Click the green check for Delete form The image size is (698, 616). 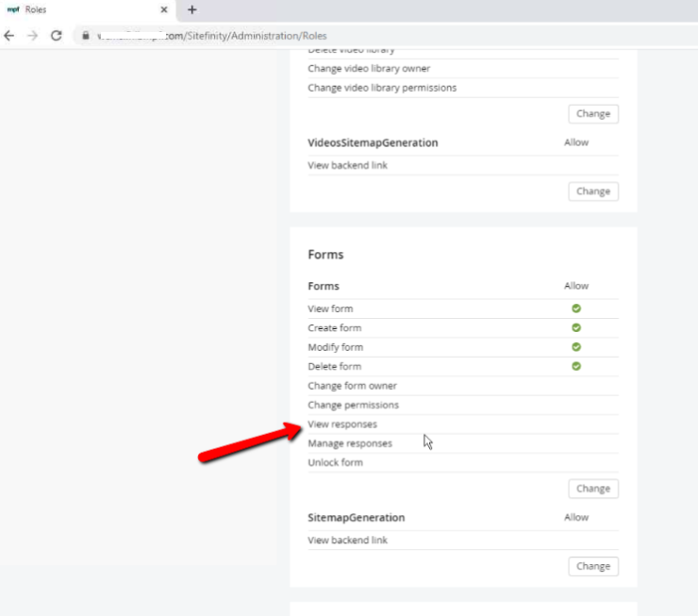point(576,366)
